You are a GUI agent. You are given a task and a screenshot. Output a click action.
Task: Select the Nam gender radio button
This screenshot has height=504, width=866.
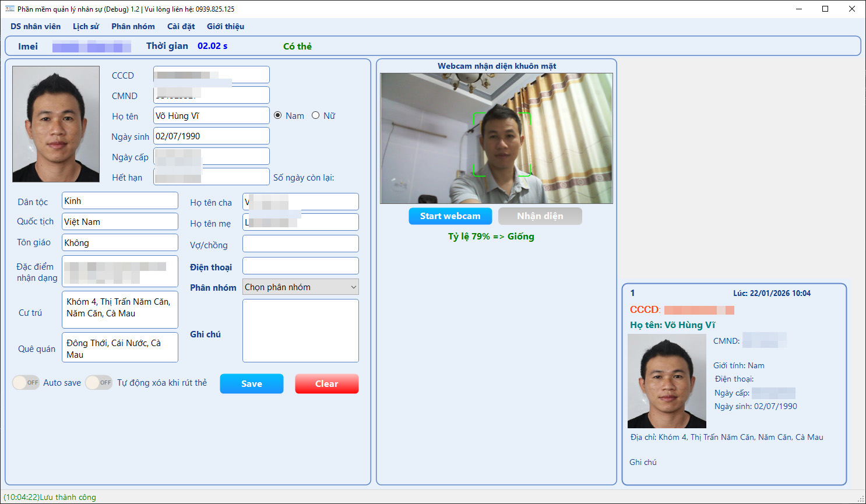pyautogui.click(x=278, y=115)
